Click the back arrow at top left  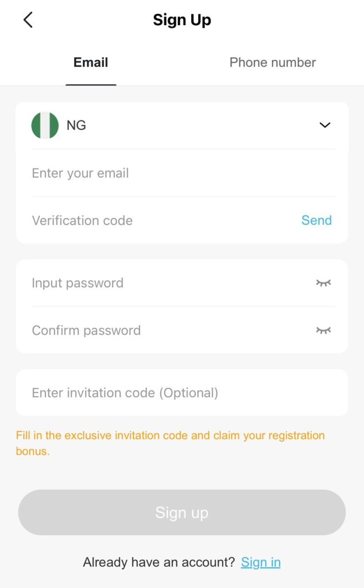coord(28,19)
